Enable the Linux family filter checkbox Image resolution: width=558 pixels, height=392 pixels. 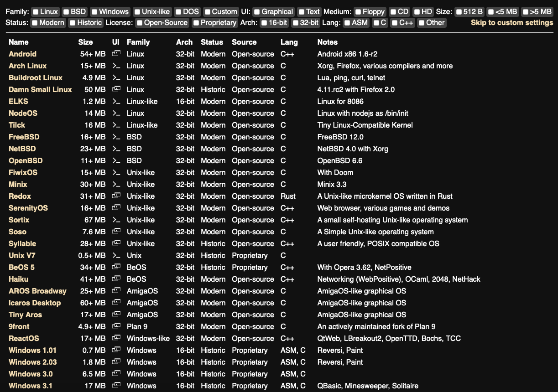tap(36, 12)
